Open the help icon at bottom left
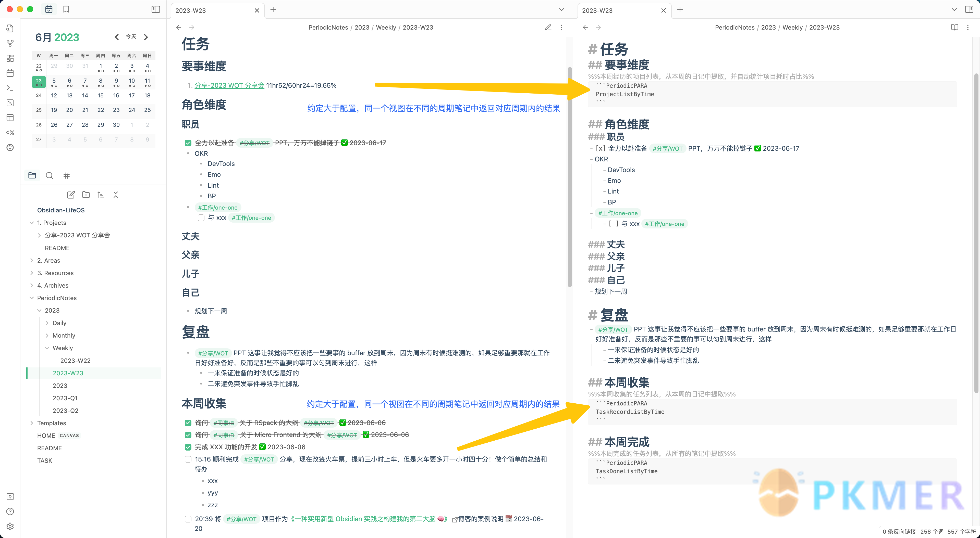This screenshot has width=980, height=538. coord(10,511)
